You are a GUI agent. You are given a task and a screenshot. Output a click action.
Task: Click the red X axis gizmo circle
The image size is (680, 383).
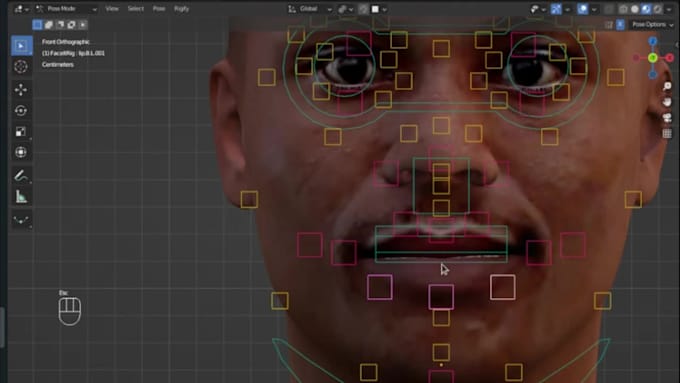click(x=670, y=58)
